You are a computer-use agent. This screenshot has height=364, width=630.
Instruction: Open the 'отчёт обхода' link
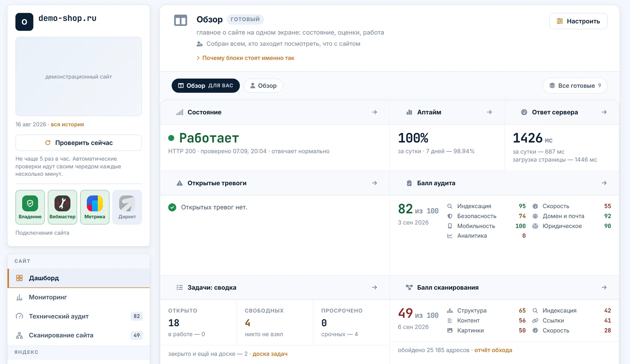(493, 350)
